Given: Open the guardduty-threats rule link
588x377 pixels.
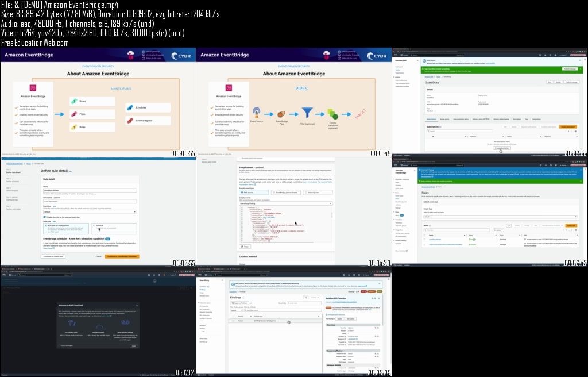Looking at the screenshot, I should [x=435, y=240].
